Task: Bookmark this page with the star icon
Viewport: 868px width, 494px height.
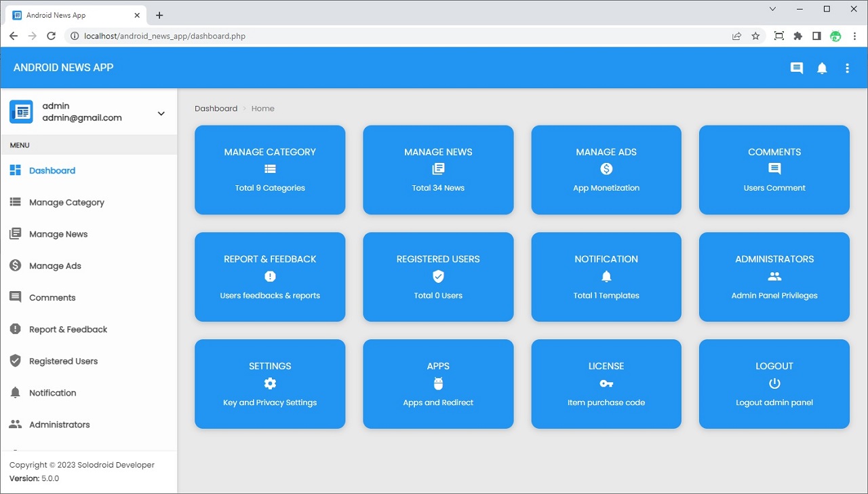Action: pyautogui.click(x=755, y=36)
